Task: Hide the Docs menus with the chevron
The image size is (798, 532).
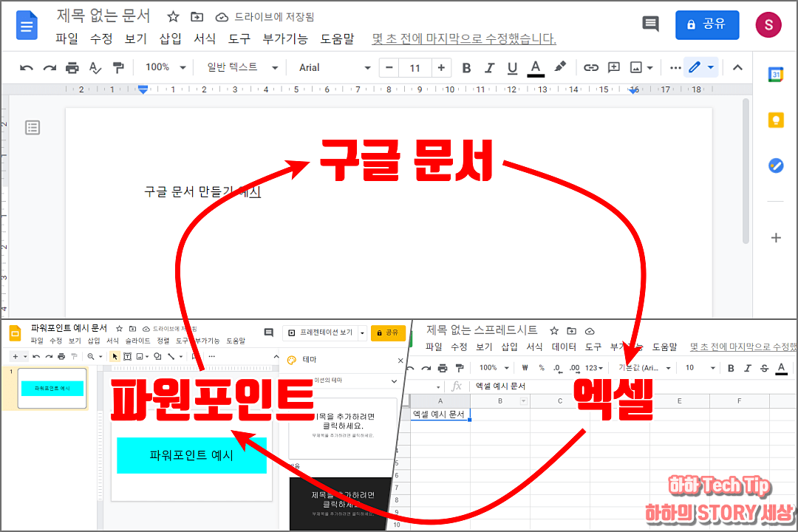Action: [737, 68]
